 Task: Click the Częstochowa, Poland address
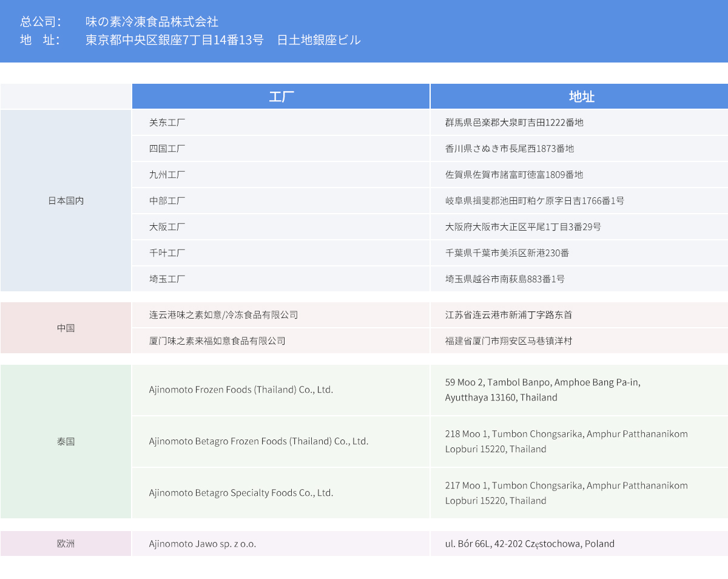coord(530,544)
